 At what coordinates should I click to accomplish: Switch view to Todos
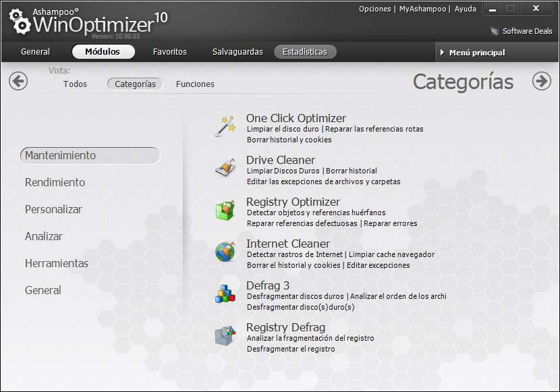75,84
